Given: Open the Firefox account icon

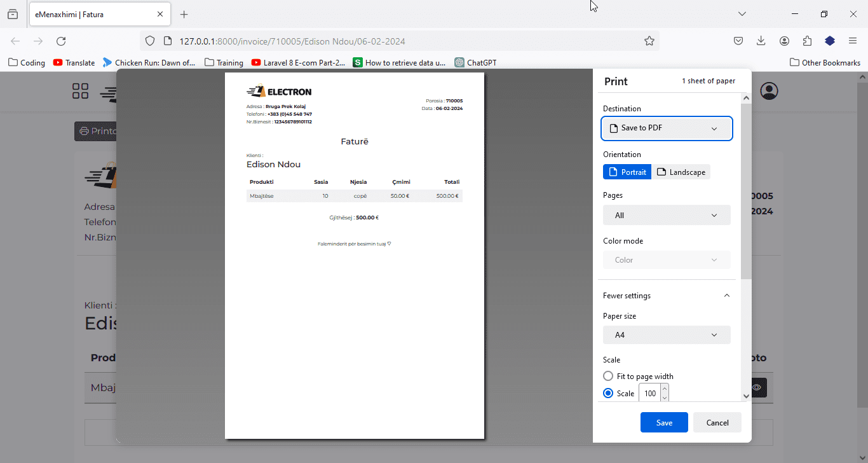Looking at the screenshot, I should (x=784, y=41).
